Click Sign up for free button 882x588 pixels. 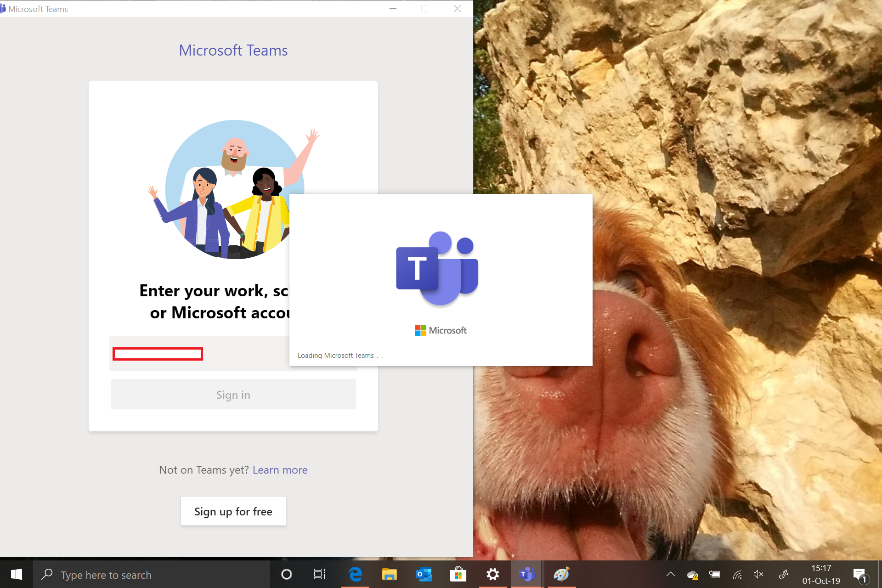pyautogui.click(x=233, y=511)
